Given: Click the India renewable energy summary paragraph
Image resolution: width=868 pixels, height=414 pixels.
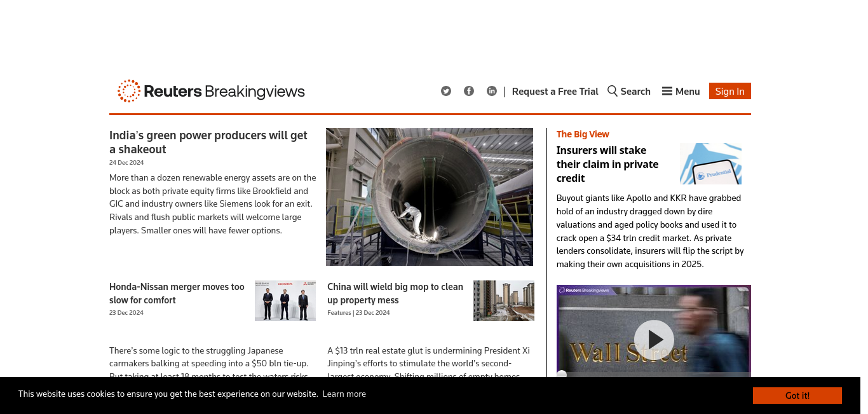Looking at the screenshot, I should [213, 204].
